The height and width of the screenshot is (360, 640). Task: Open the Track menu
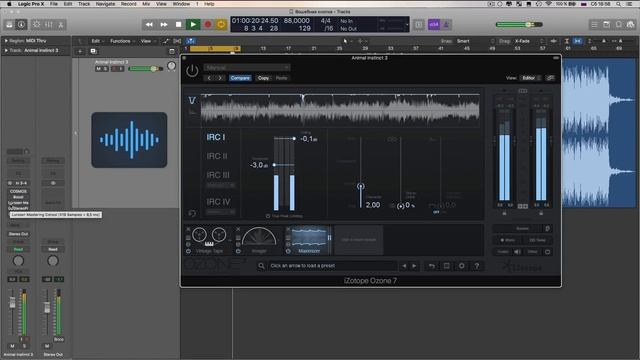pos(84,4)
